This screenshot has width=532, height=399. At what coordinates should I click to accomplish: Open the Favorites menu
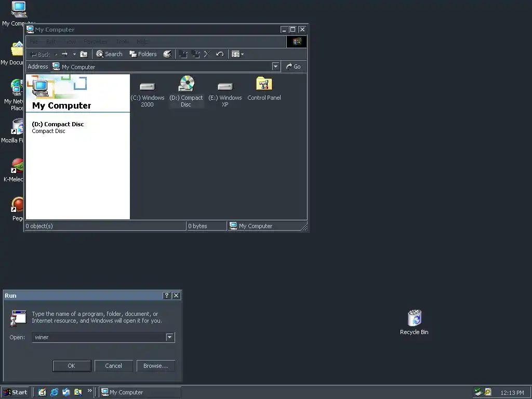point(96,42)
